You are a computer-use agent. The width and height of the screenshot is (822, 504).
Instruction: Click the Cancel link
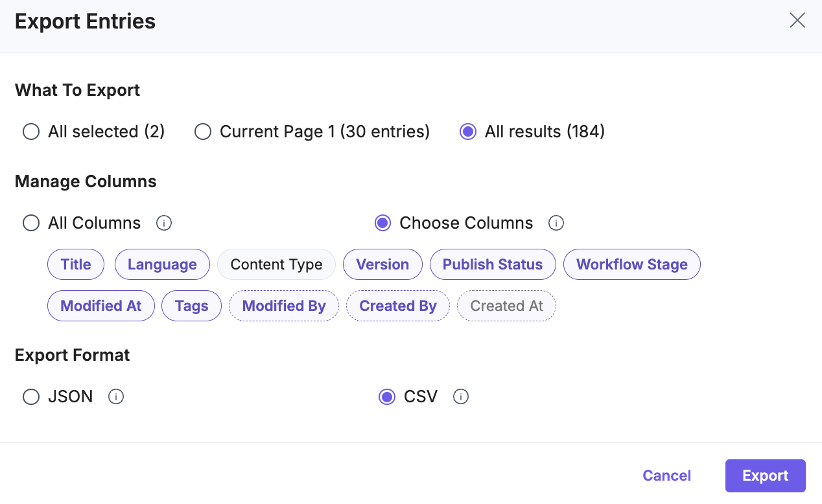click(666, 475)
